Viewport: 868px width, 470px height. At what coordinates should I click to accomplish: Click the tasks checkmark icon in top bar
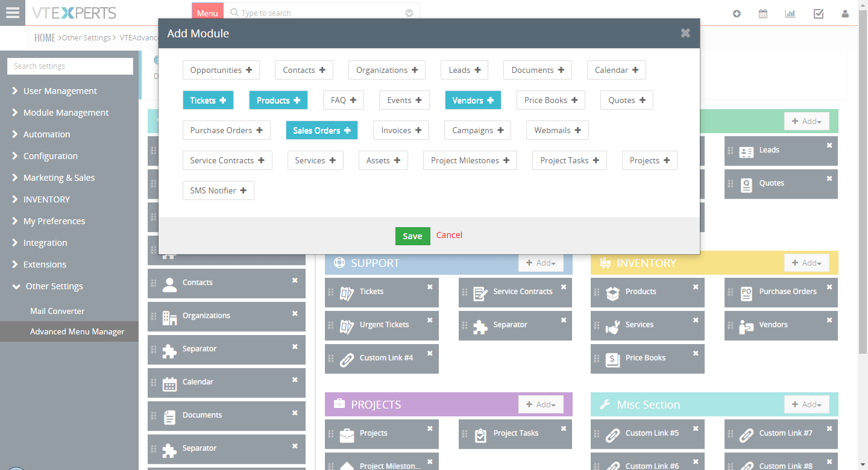coord(819,13)
